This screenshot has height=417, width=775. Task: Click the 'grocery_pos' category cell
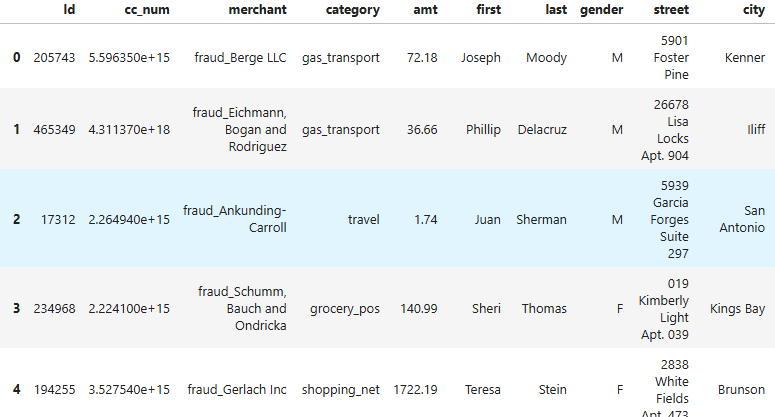(x=345, y=308)
